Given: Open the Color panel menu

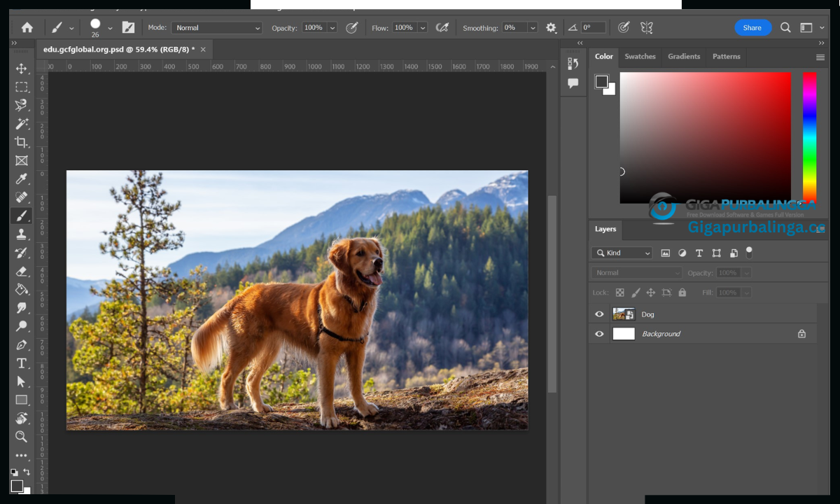Looking at the screenshot, I should coord(820,57).
